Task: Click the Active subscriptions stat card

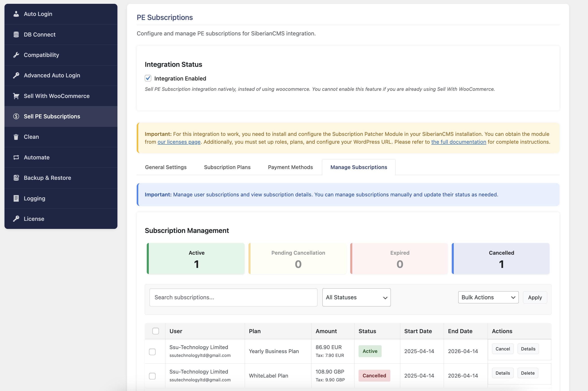Action: [196, 258]
